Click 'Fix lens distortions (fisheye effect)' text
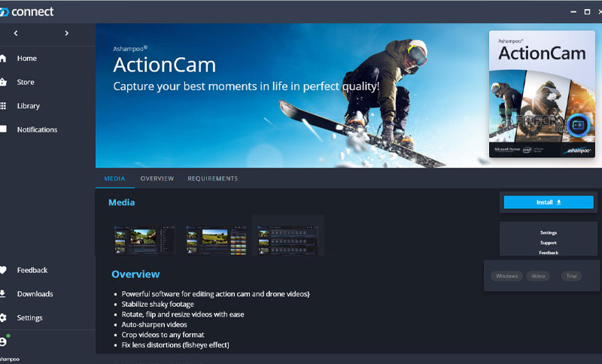The width and height of the screenshot is (602, 364). (x=175, y=344)
